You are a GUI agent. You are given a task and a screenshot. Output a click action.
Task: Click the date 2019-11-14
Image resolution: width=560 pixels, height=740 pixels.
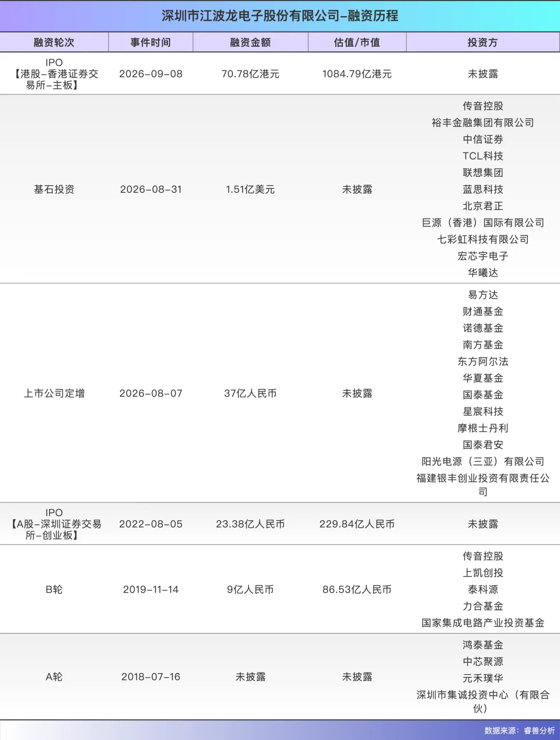tap(151, 589)
